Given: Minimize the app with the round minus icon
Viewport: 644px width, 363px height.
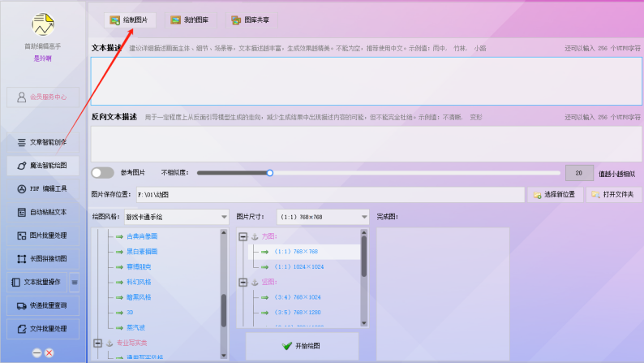Looking at the screenshot, I should pyautogui.click(x=37, y=352).
